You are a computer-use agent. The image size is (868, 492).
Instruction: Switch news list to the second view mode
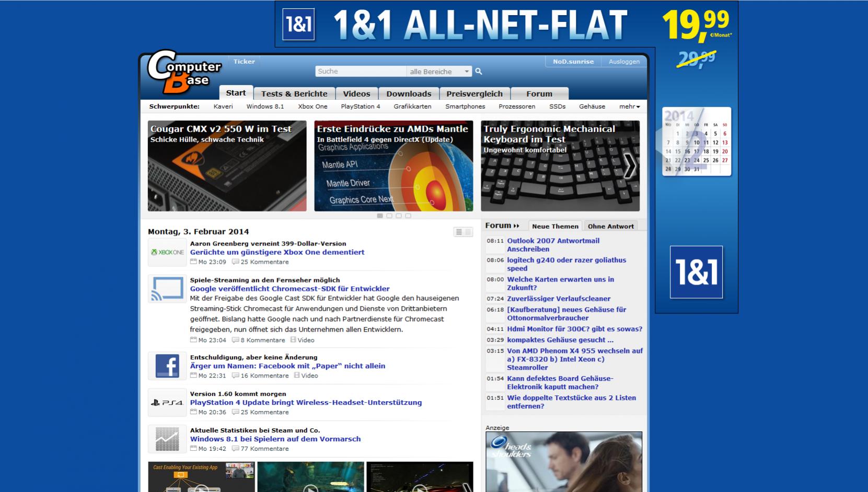pos(468,232)
